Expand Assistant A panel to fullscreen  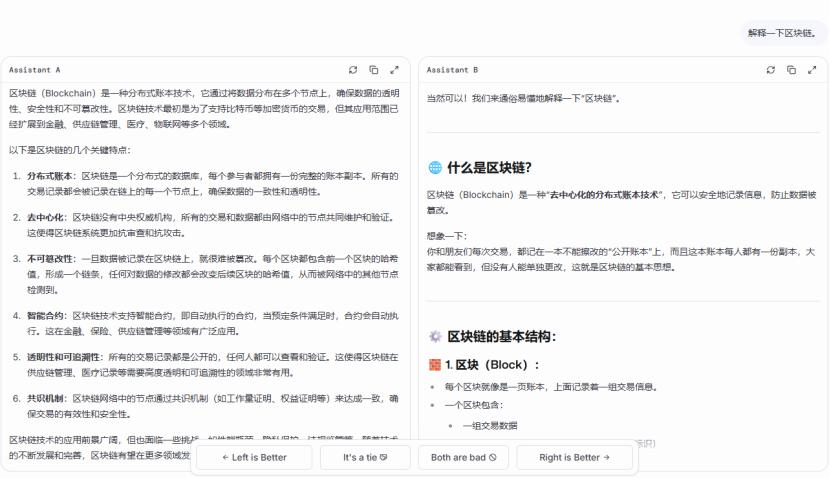click(394, 70)
